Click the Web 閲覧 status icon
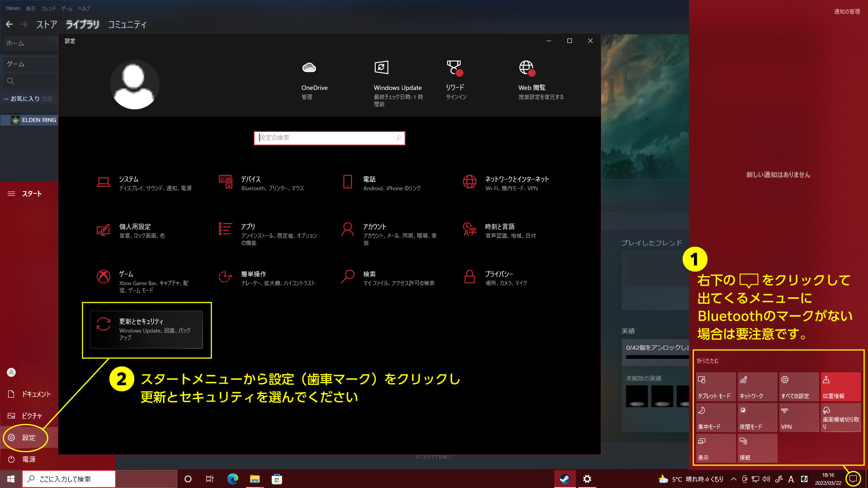The image size is (868, 488). pyautogui.click(x=527, y=68)
